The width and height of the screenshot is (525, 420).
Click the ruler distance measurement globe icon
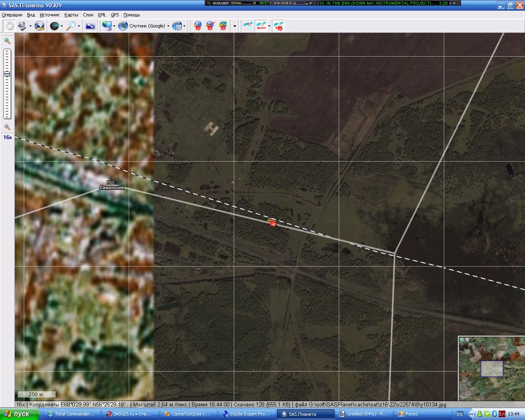(39, 26)
